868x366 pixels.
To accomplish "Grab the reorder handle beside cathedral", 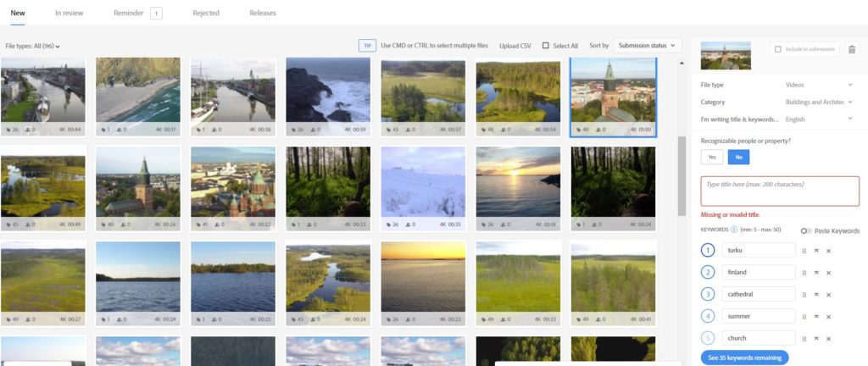I will (804, 295).
